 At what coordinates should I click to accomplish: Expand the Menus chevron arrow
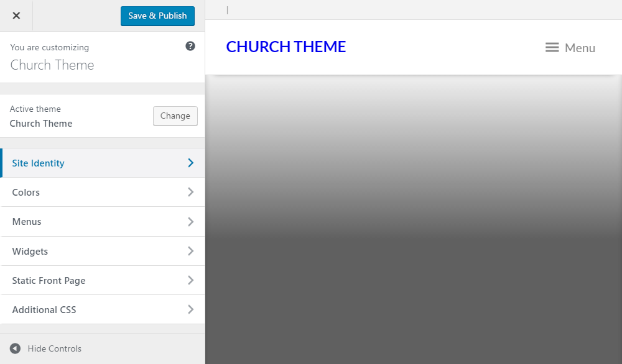click(191, 221)
